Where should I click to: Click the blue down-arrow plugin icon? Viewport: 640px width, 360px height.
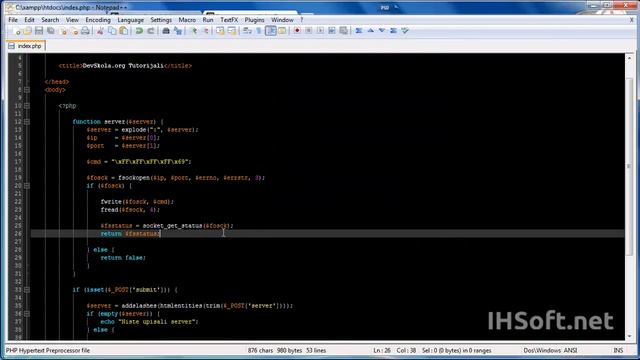382,31
